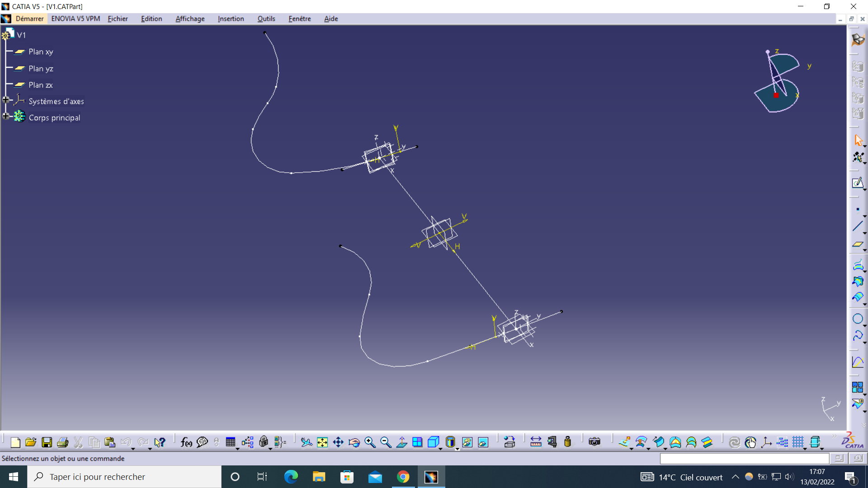Create multi-view layout
Viewport: 868px width, 488px height.
[x=417, y=442]
